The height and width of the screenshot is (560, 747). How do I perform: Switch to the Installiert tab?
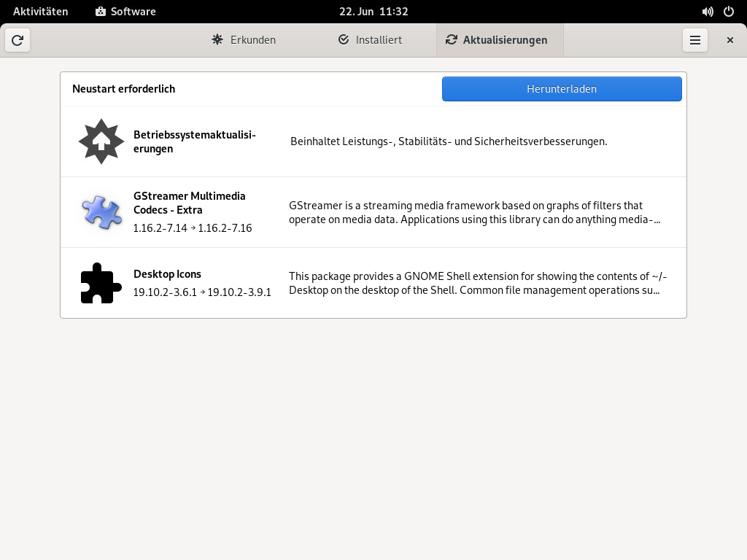click(x=370, y=40)
